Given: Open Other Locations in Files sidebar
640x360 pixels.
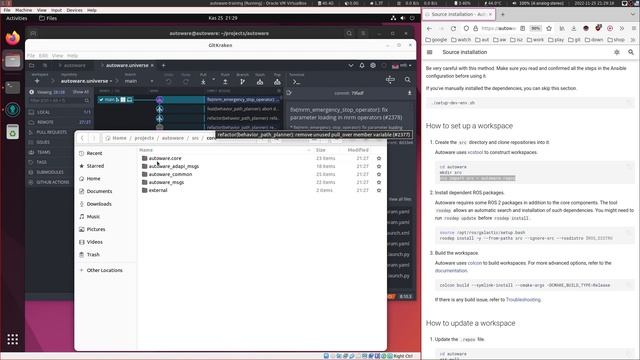Looking at the screenshot, I should tap(104, 270).
